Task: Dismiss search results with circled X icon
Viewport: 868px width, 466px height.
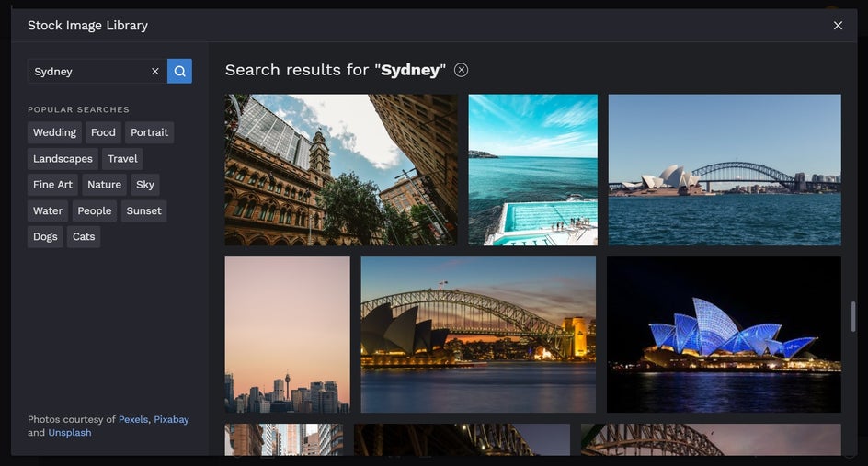Action: click(462, 70)
